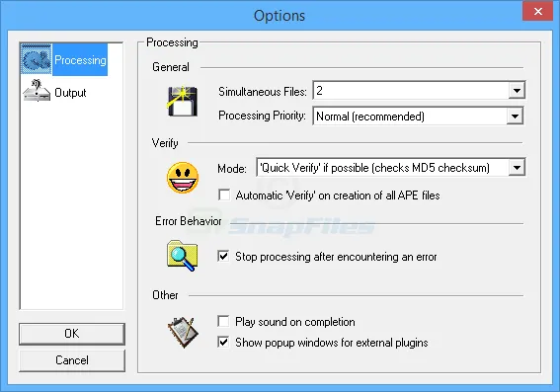Click the Simultaneous Files label

pyautogui.click(x=263, y=92)
